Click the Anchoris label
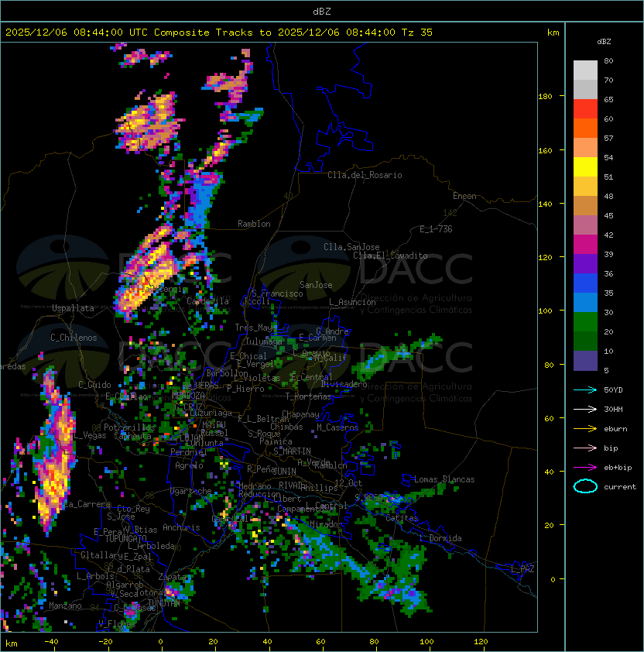Screen dimensions: 644x652 [181, 527]
